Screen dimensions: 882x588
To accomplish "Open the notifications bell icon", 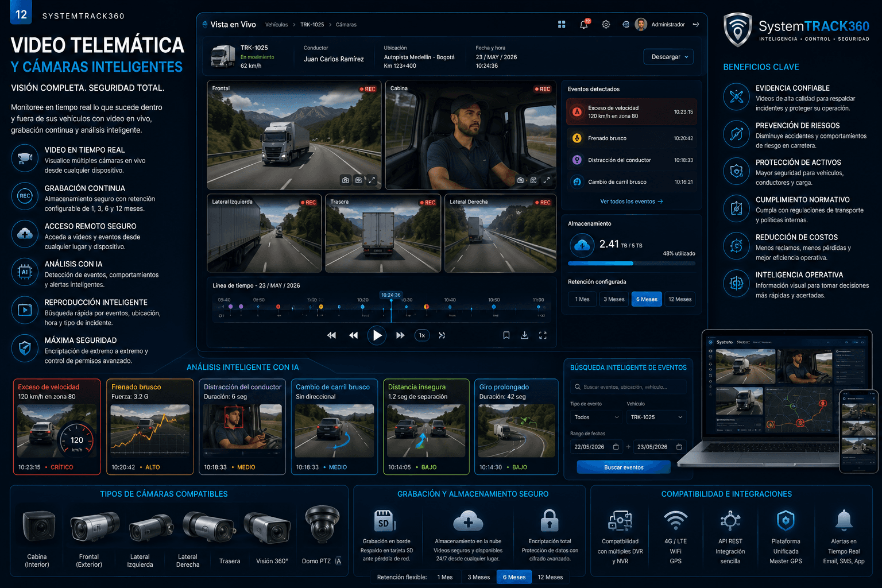I will point(584,24).
